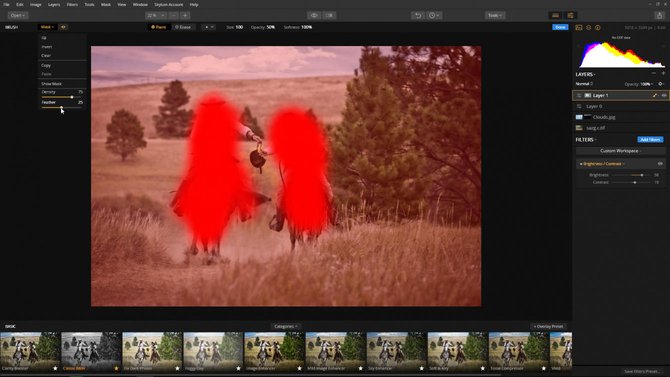This screenshot has height=377, width=670.
Task: Click the star on Classic B&W preset
Action: point(116,368)
